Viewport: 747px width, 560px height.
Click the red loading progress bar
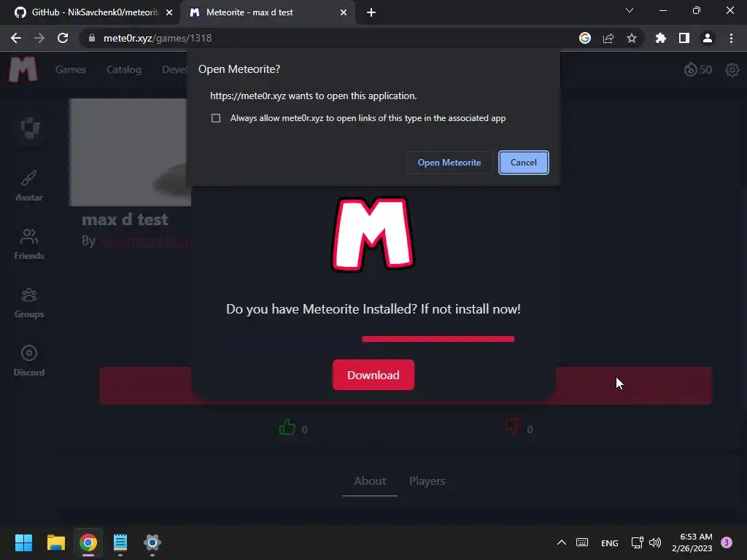point(438,339)
